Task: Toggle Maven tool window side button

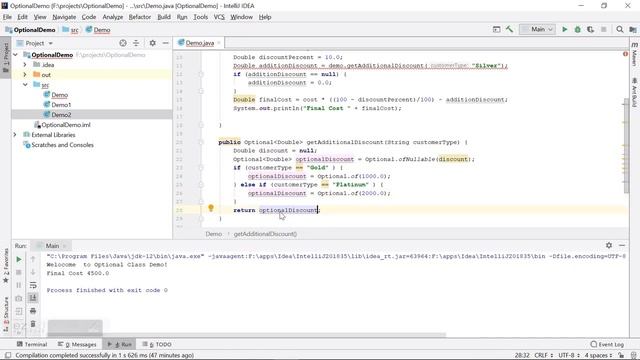Action: [x=634, y=55]
